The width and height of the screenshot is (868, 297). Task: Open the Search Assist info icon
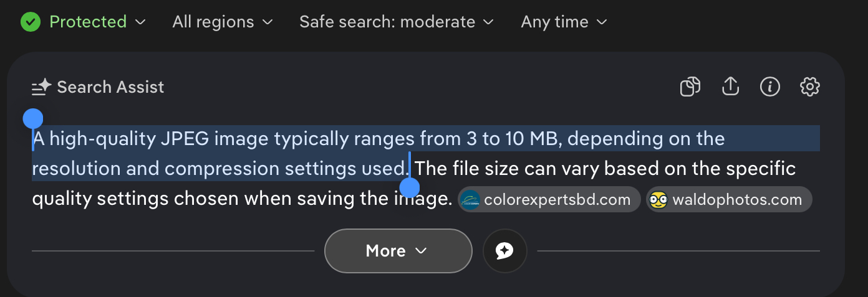tap(770, 87)
